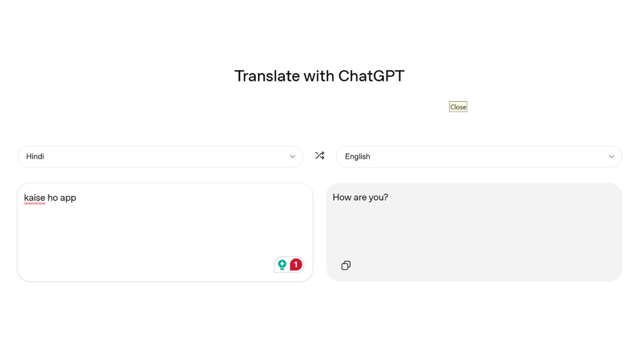Open the Hindi source language dropdown
The image size is (644, 362).
[x=160, y=156]
